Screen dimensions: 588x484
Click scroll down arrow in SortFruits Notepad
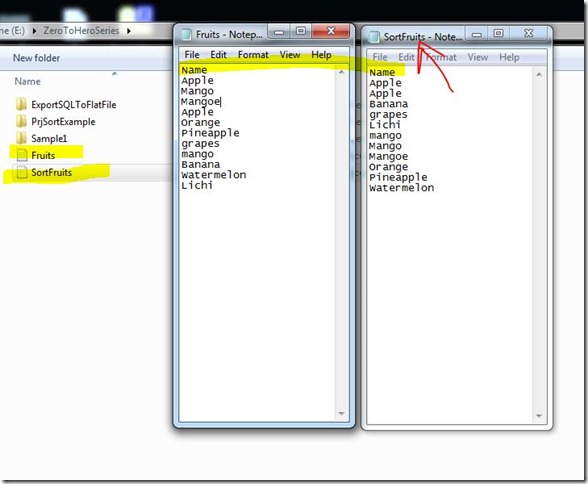coord(539,415)
